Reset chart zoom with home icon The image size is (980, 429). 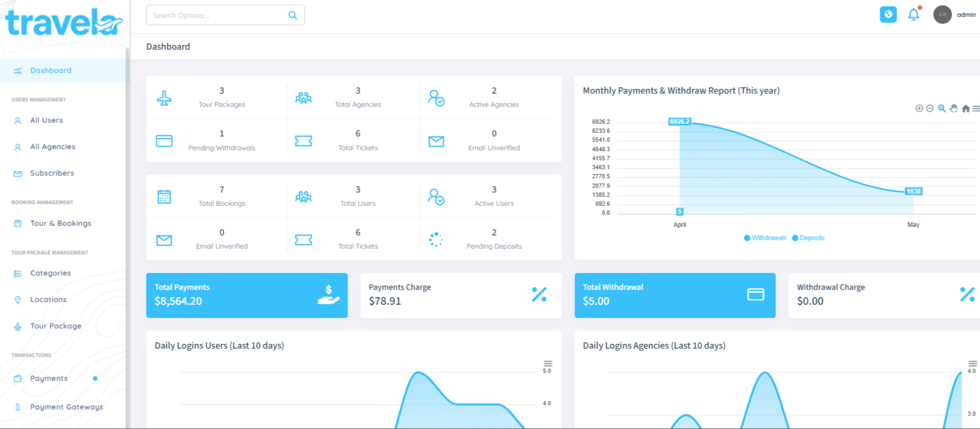click(x=966, y=109)
